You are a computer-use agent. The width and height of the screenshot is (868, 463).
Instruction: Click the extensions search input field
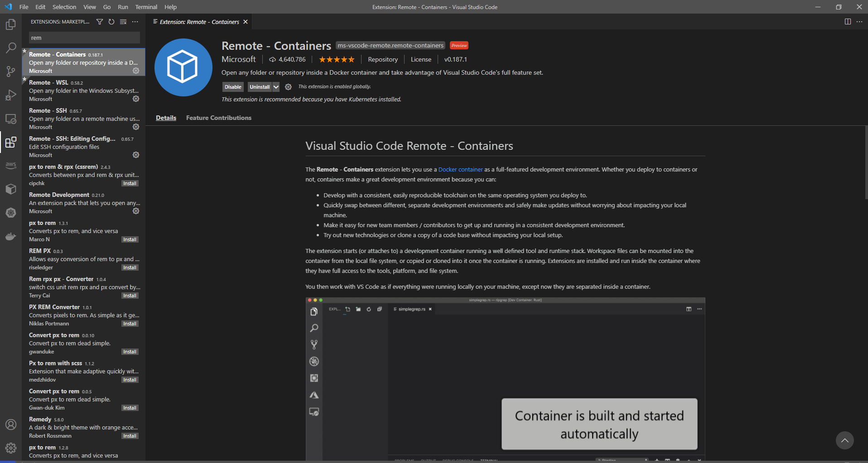(x=84, y=38)
